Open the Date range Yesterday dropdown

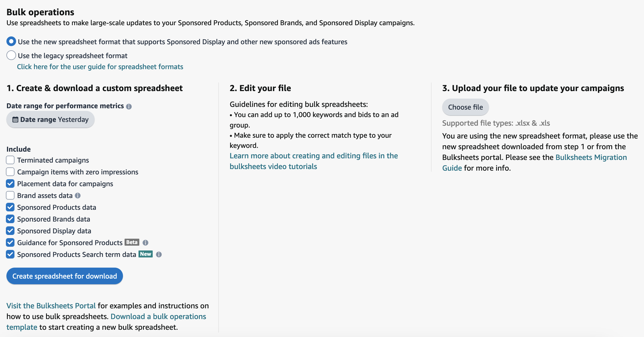click(x=50, y=119)
